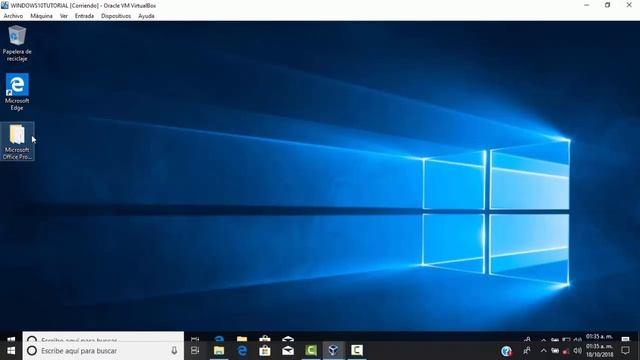The image size is (640, 360).
Task: Open the Máquina menu
Action: (x=41, y=16)
